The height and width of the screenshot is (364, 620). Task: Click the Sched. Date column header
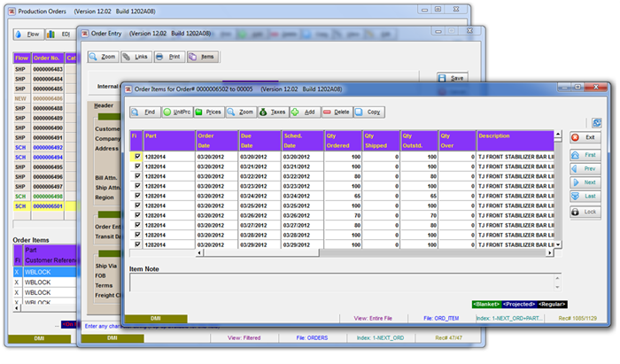[303, 141]
